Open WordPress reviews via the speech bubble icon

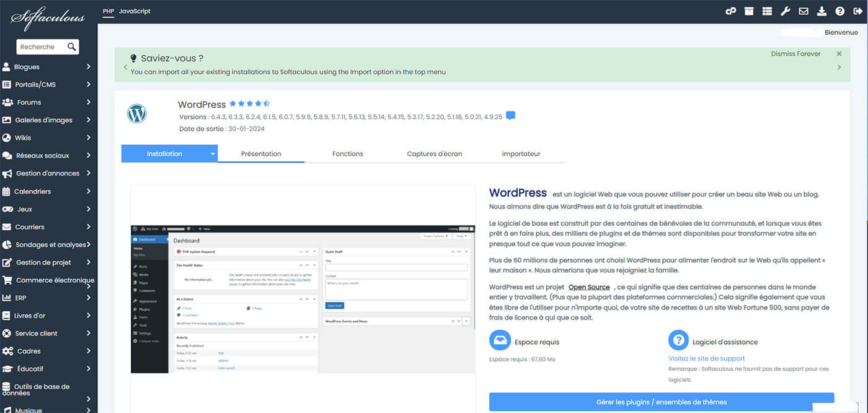(x=510, y=115)
